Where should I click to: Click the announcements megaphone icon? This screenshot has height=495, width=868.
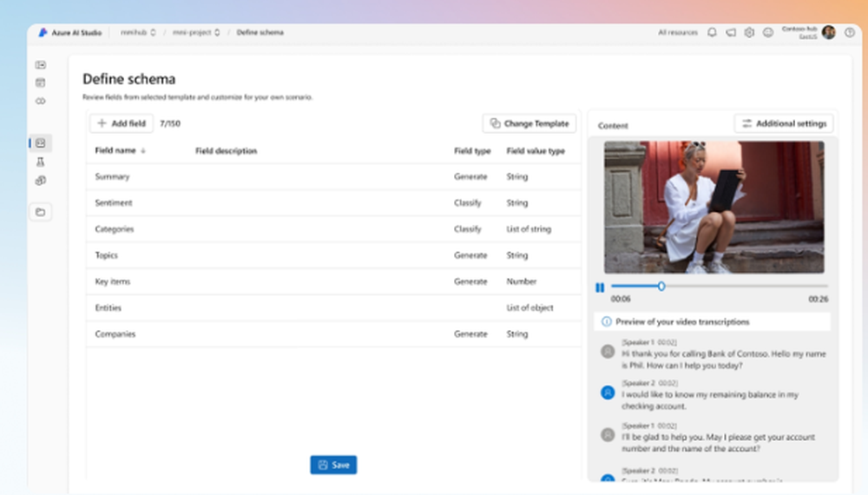(731, 33)
